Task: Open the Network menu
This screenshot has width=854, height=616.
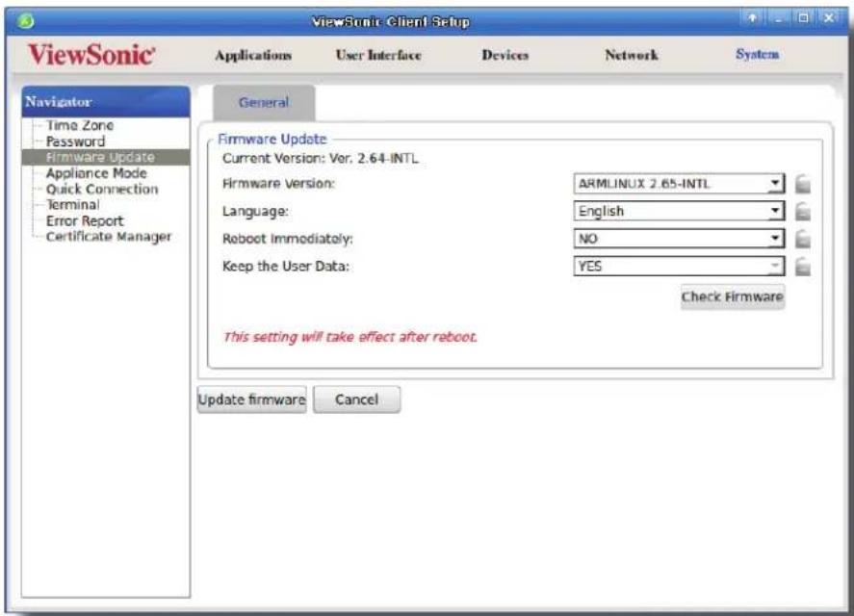Action: (632, 55)
